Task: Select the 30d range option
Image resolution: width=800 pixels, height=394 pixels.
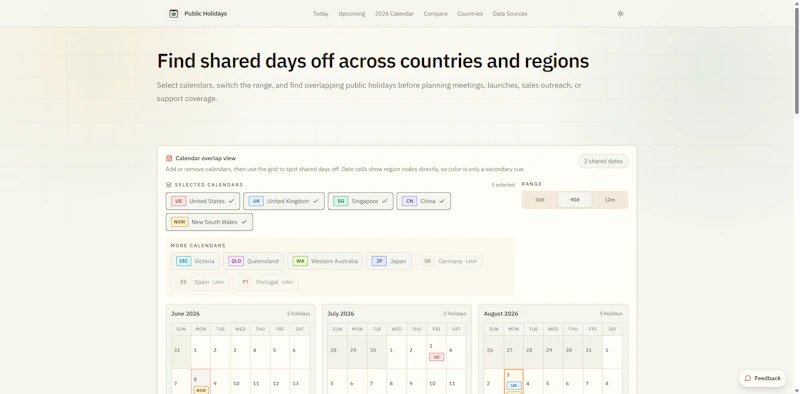Action: [x=540, y=200]
